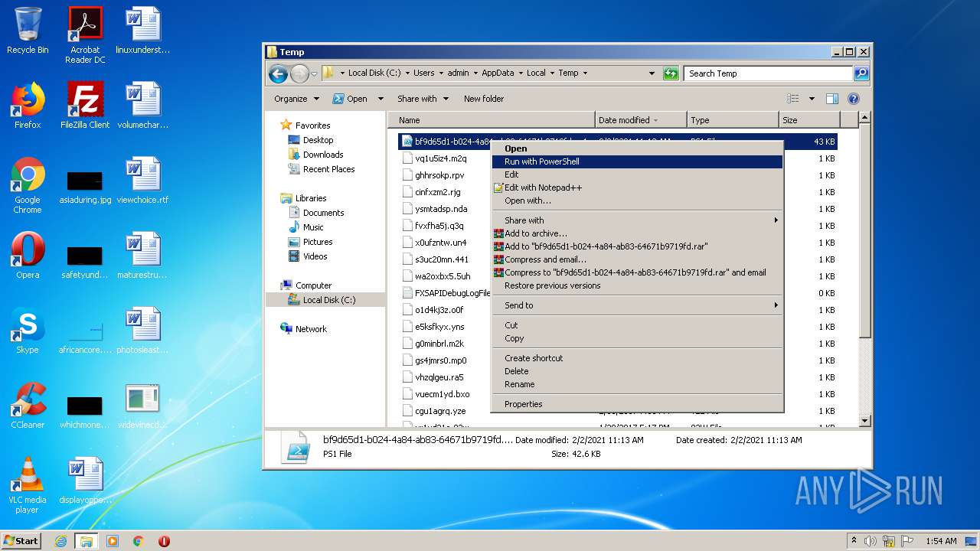Viewport: 980px width, 551px height.
Task: Toggle the preview pane icon
Action: pos(832,99)
